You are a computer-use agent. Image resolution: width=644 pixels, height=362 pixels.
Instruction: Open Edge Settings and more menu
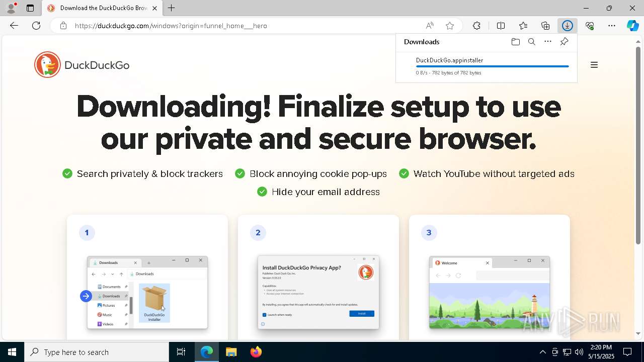[x=612, y=26]
